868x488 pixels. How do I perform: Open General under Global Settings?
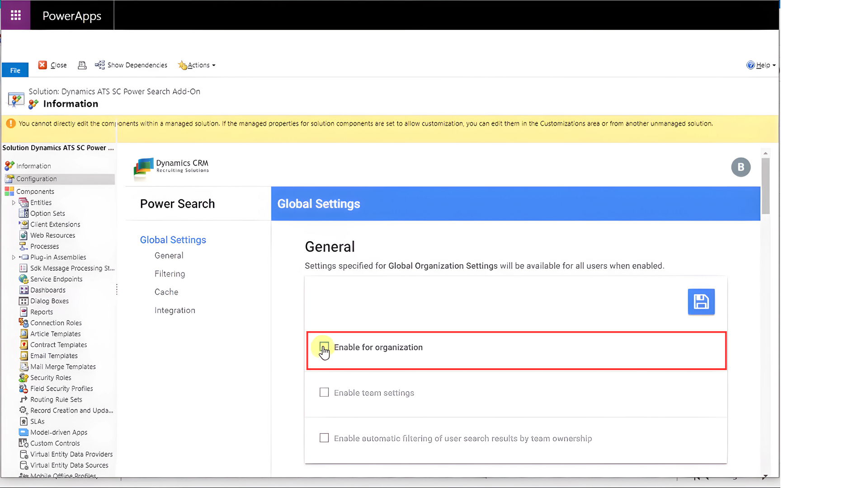coord(169,256)
